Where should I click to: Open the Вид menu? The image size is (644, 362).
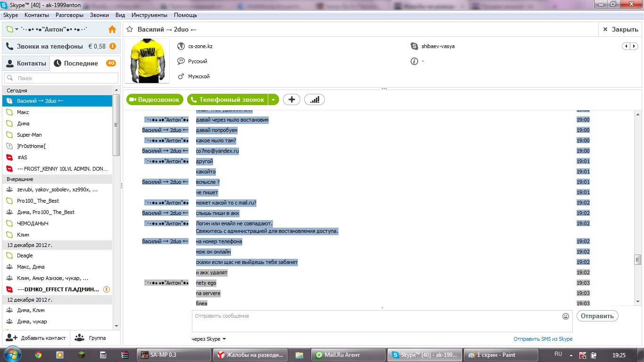coord(120,15)
